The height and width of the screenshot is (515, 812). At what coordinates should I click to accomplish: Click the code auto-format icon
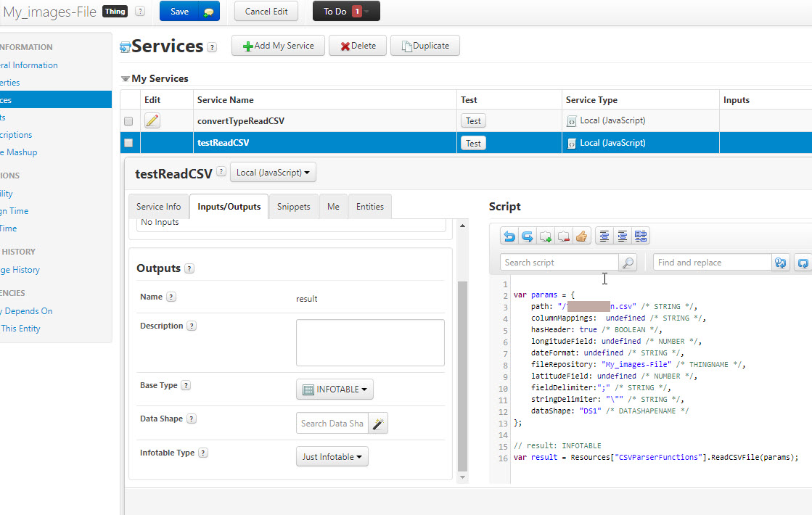pos(641,235)
